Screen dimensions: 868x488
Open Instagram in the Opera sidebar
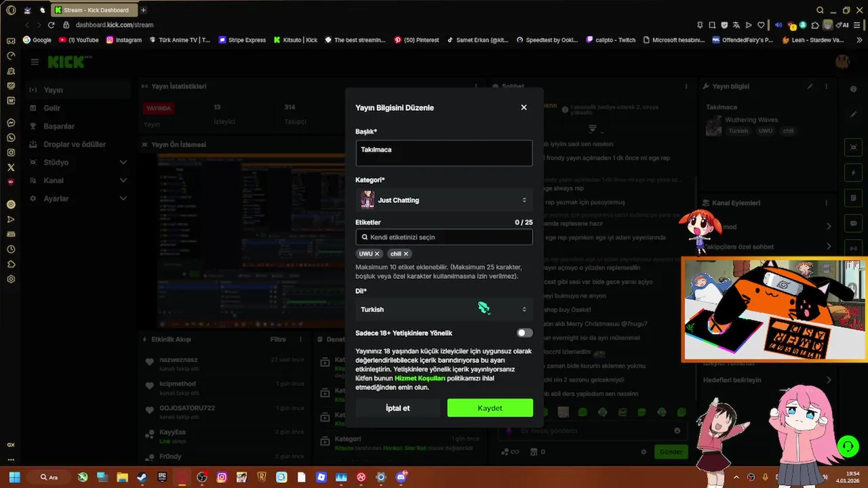point(11,152)
